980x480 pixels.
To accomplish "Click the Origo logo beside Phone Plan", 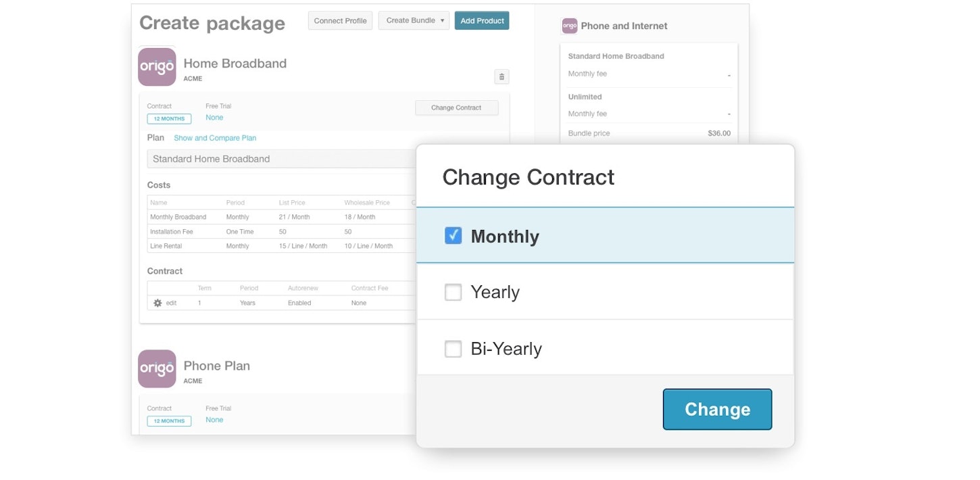I will pyautogui.click(x=157, y=368).
